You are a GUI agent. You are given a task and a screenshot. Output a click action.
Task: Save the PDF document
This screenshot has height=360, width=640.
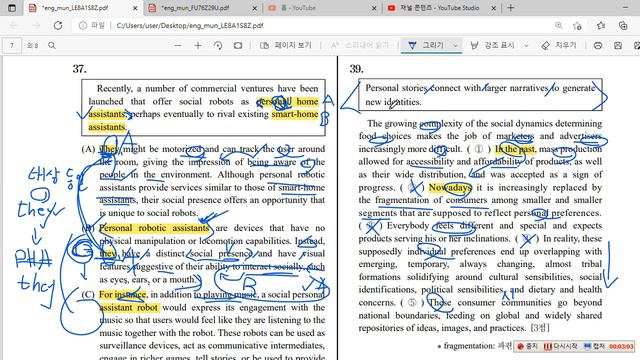(618, 45)
